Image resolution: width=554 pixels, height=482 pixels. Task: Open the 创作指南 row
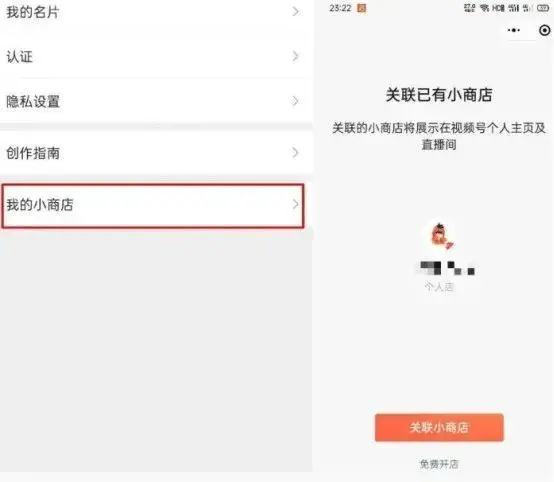pyautogui.click(x=153, y=153)
